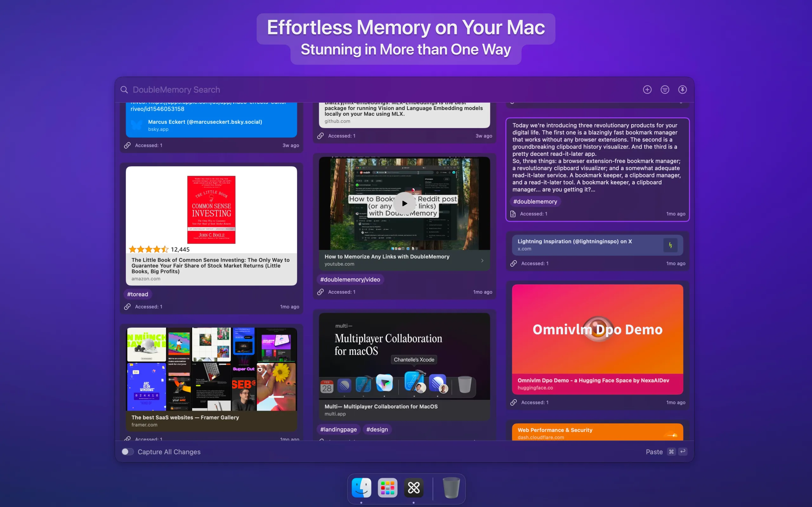This screenshot has height=507, width=812.
Task: Click the Paste button
Action: tap(654, 452)
